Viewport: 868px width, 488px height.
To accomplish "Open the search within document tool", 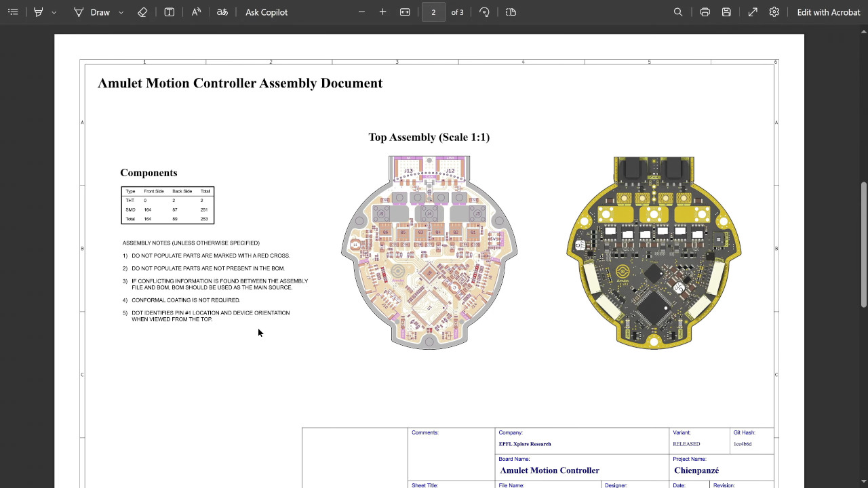I will click(678, 12).
